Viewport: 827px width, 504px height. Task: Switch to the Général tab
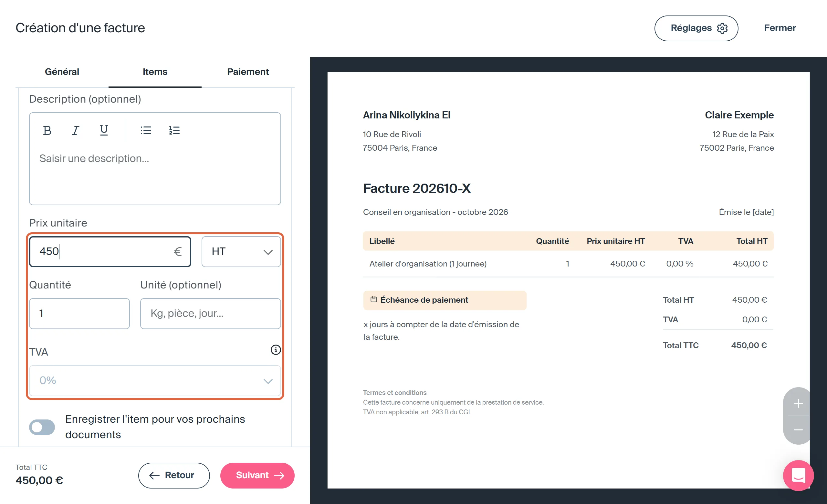pos(62,72)
